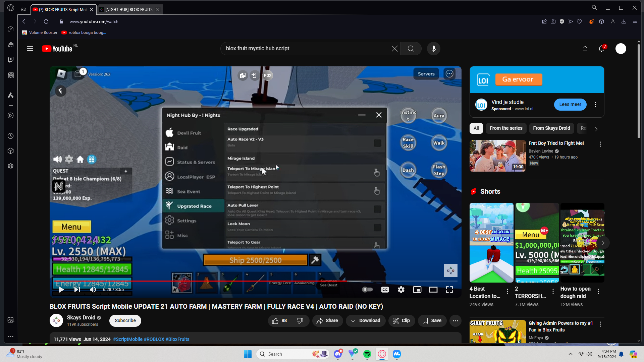Select the All filter chip
The image size is (644, 362).
[476, 128]
